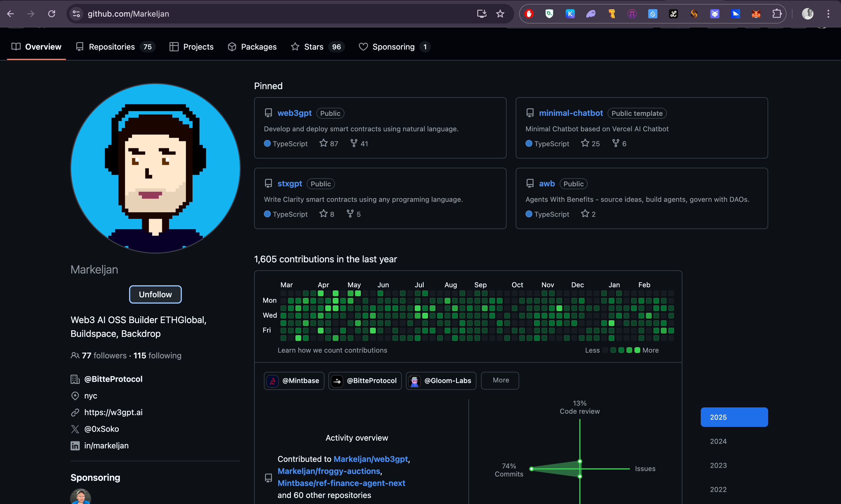841x504 pixels.
Task: Open the web3gpt pinned repository
Action: [294, 113]
